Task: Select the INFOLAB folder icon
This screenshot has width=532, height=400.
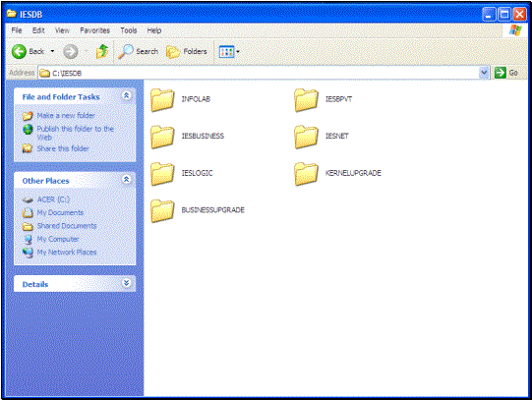Action: [162, 99]
